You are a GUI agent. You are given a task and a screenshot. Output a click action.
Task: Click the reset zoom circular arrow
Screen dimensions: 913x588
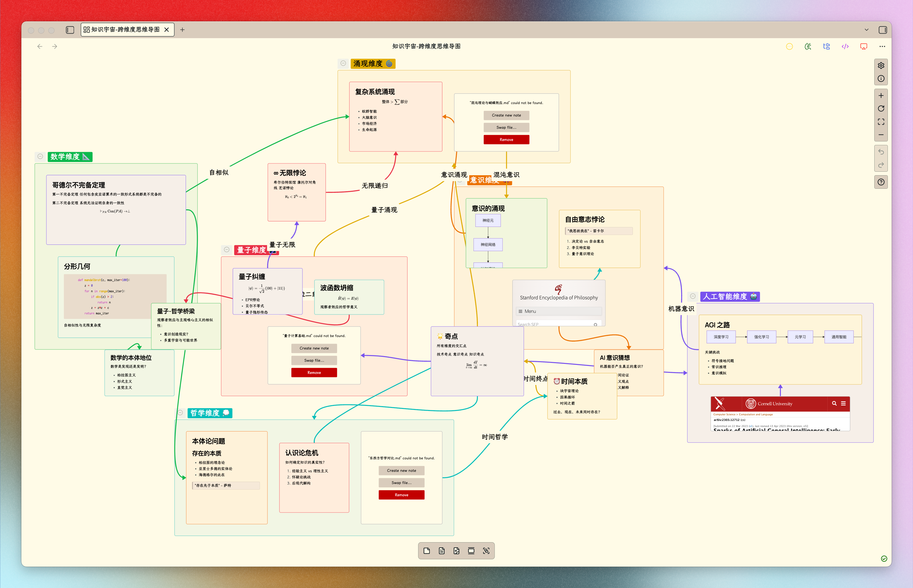pyautogui.click(x=880, y=108)
